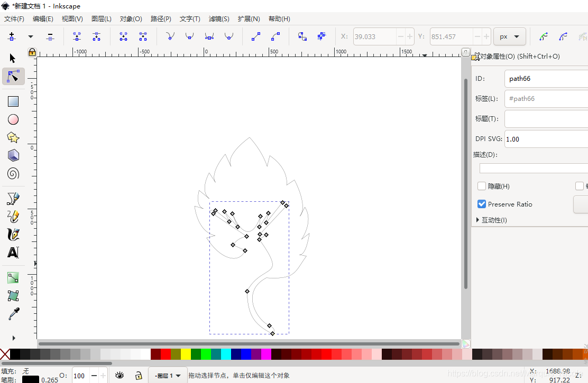Activate the Pencil freehand tool
588x383 pixels.
point(13,217)
